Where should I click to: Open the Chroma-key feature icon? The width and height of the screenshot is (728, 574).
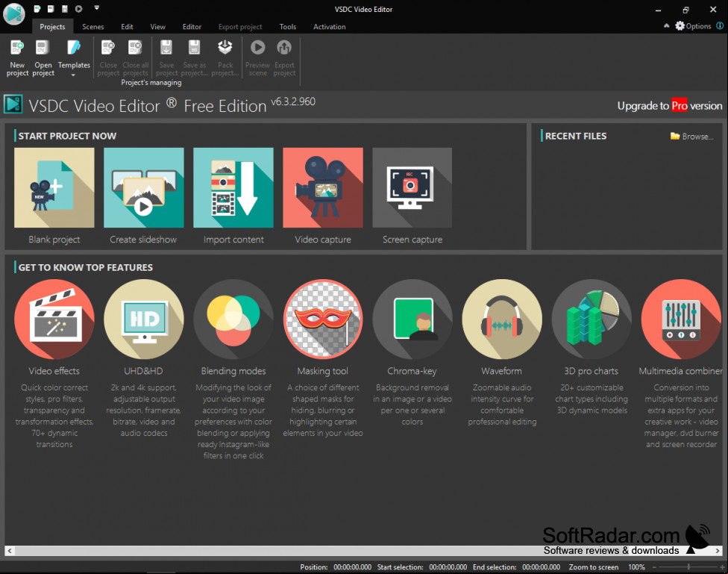pyautogui.click(x=412, y=319)
